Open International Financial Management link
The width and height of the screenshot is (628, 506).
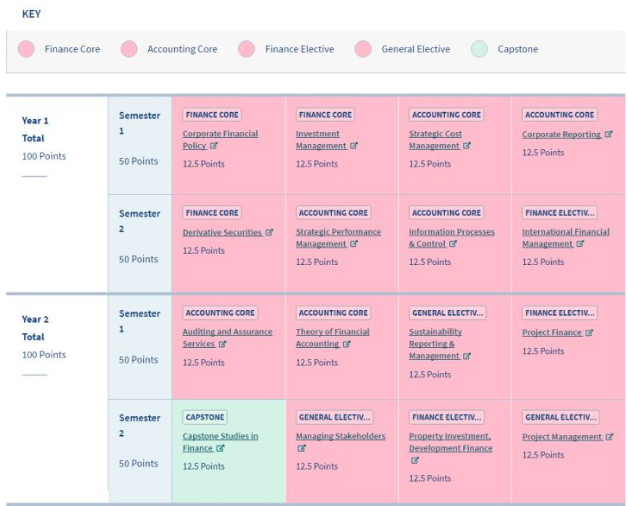click(x=566, y=238)
